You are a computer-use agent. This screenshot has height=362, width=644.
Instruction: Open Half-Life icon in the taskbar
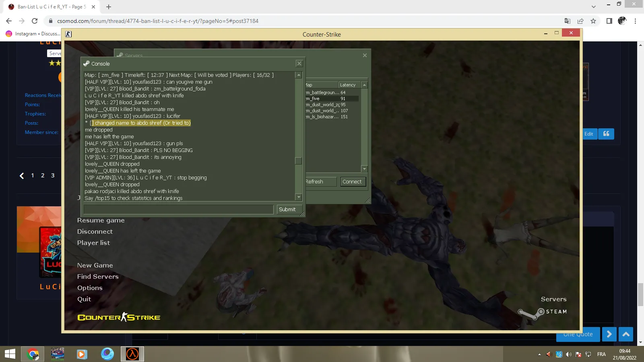tap(132, 354)
